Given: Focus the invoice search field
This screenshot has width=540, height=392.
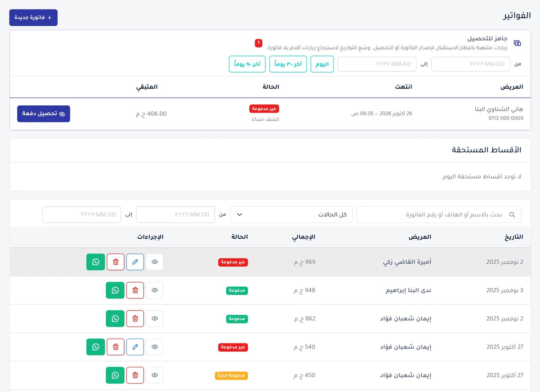Looking at the screenshot, I should (439, 215).
